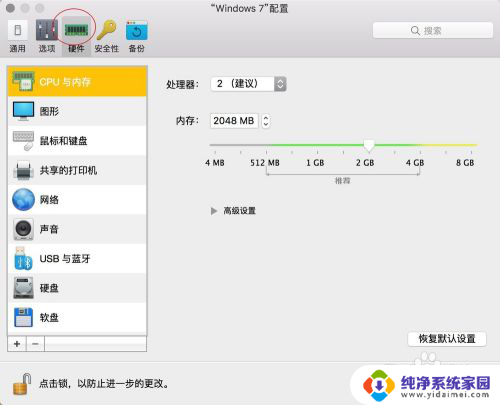This screenshot has width=500, height=405.
Task: Click the CPU 与内存 label text
Action: pos(65,82)
